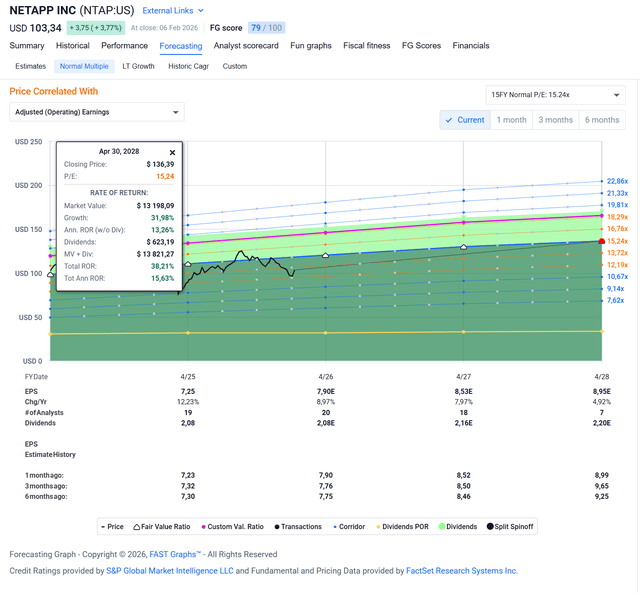Toggle the green Dividends legend item
This screenshot has height=593, width=640.
click(458, 526)
